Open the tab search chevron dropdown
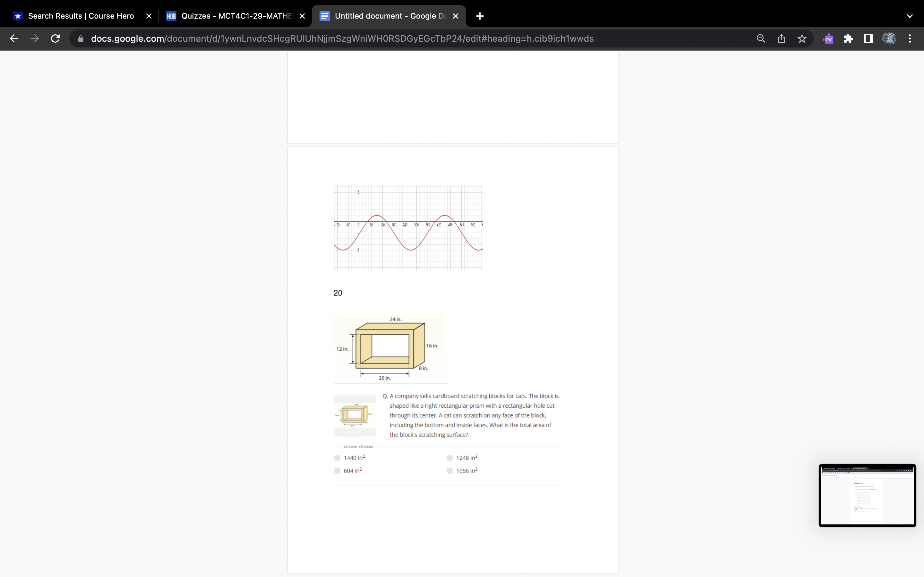Viewport: 924px width, 577px height. click(x=910, y=16)
